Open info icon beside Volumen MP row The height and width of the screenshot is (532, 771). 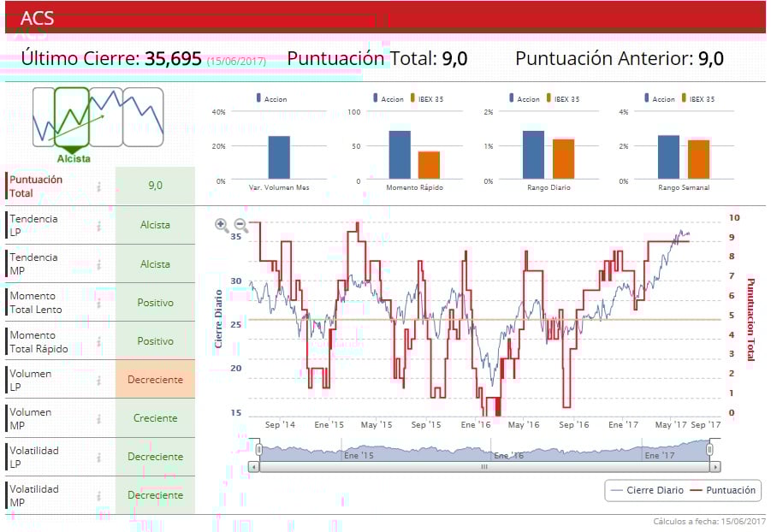pos(98,419)
